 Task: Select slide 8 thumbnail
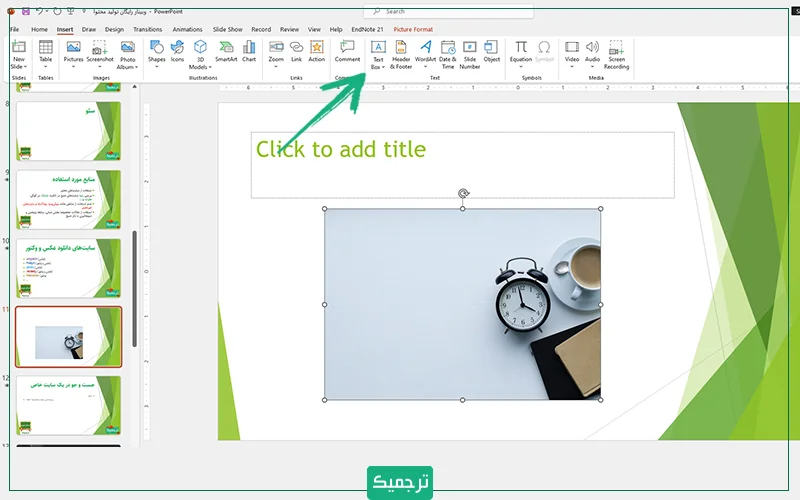(x=68, y=131)
